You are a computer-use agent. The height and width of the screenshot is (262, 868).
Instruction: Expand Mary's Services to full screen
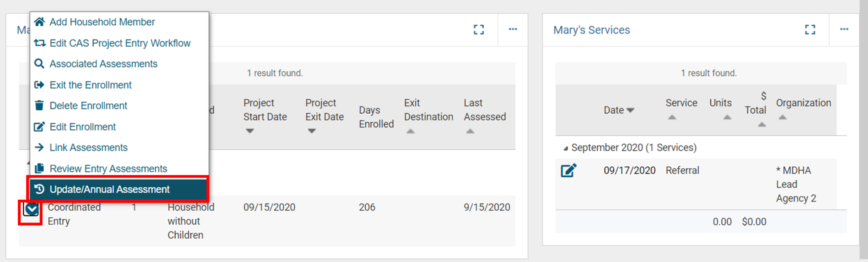point(810,30)
